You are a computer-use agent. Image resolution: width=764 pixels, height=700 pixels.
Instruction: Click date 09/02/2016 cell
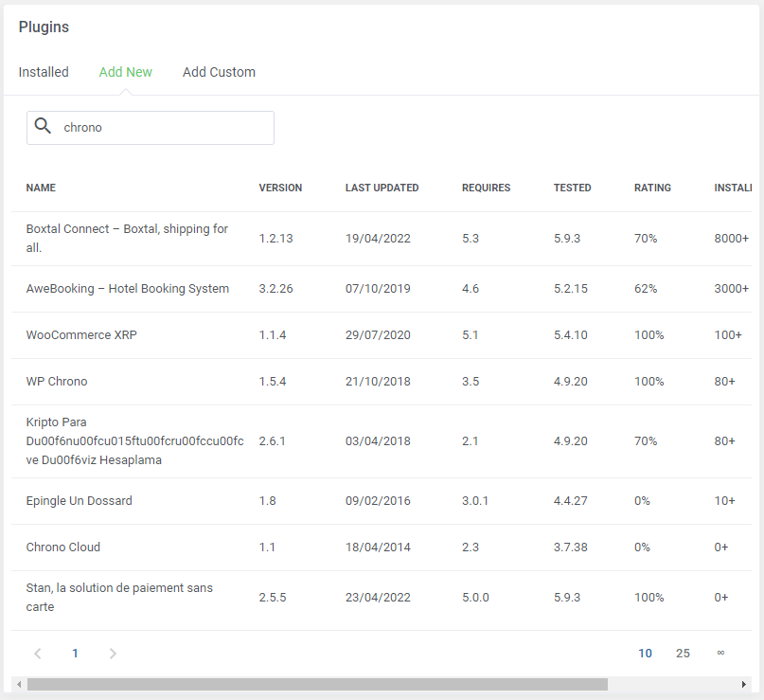(378, 501)
